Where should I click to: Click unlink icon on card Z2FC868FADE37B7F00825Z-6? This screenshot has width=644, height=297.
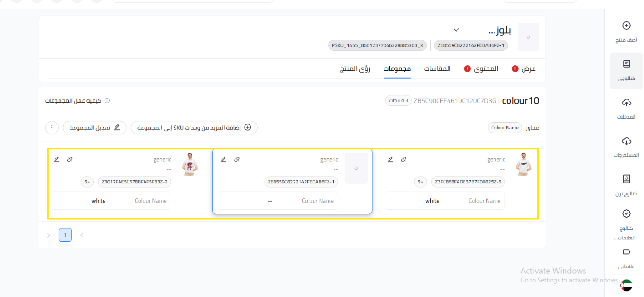[404, 159]
